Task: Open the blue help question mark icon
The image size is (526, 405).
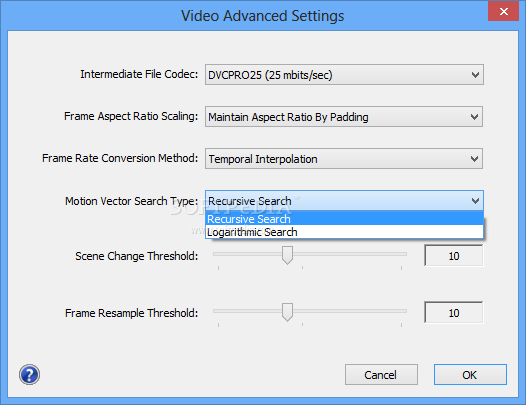Action: (30, 374)
